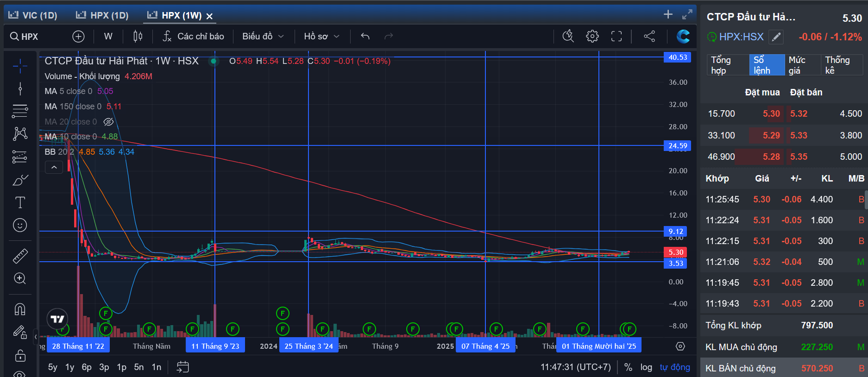Search symbol HPX in toolbar
The image size is (868, 377).
pos(25,37)
